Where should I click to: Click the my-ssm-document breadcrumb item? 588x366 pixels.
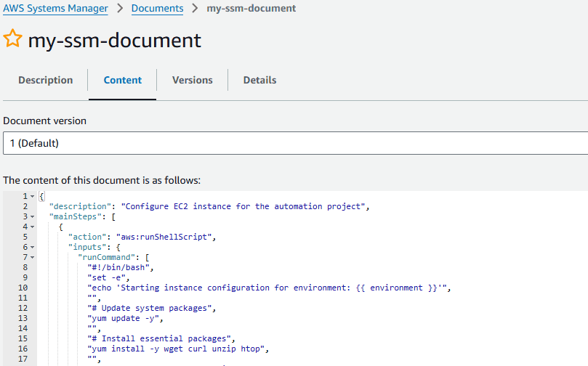(x=251, y=9)
